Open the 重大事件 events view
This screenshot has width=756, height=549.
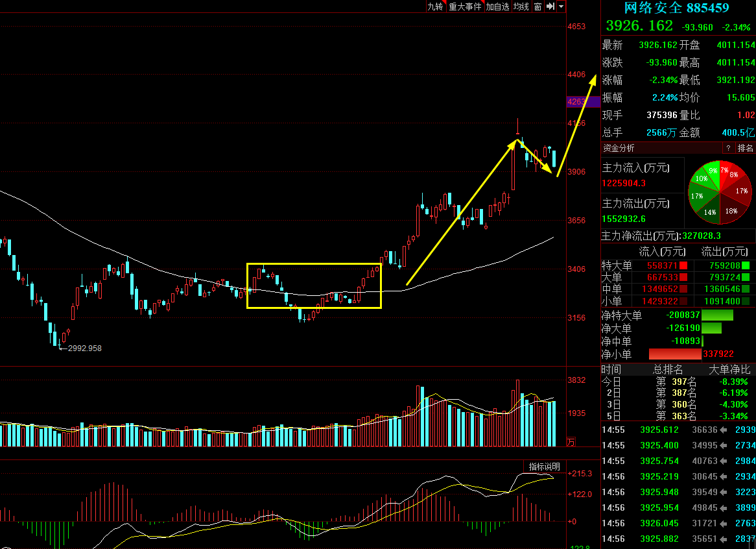tap(465, 6)
